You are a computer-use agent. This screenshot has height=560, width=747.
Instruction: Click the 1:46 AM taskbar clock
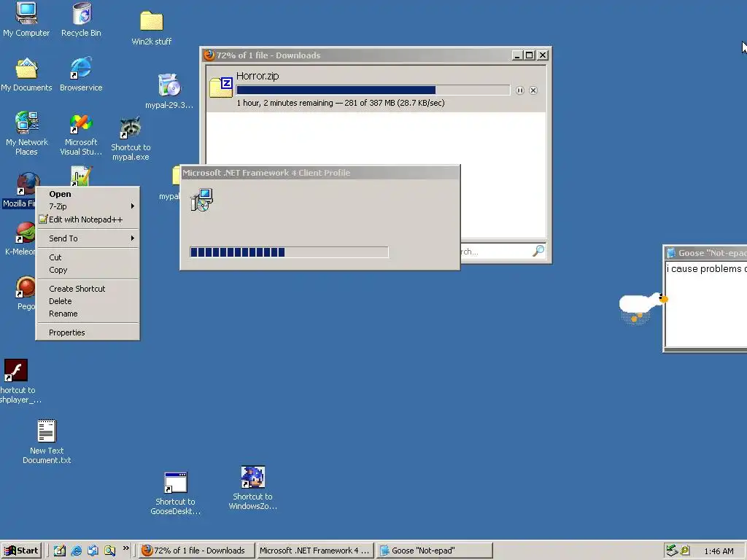pos(719,551)
